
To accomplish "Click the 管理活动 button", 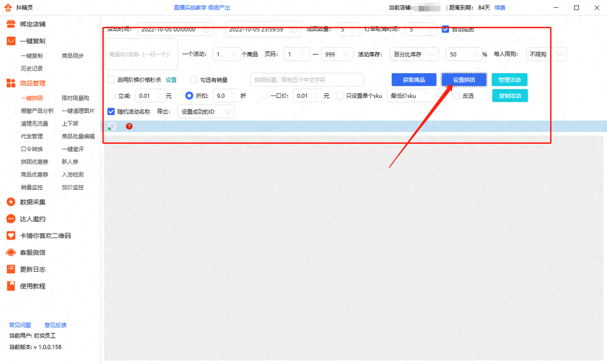I will coord(509,80).
